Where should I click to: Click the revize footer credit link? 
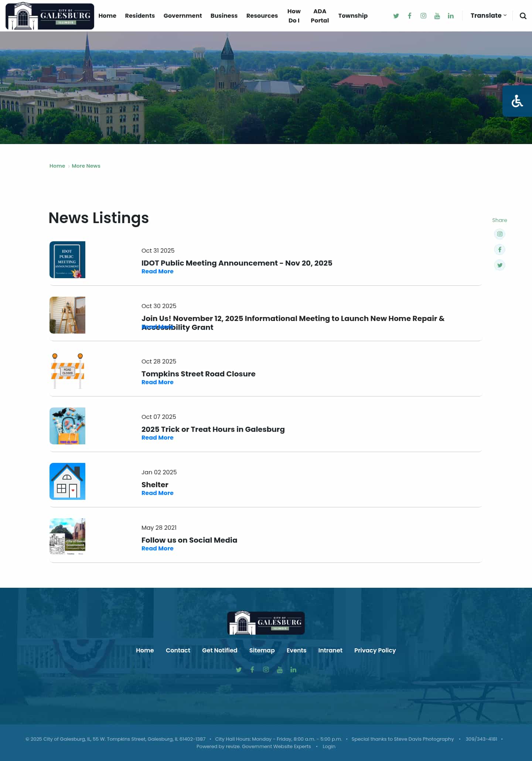(x=233, y=746)
